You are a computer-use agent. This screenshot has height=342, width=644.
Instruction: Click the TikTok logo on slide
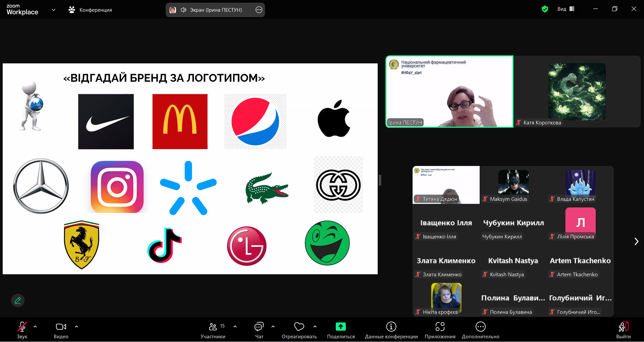[x=164, y=245]
